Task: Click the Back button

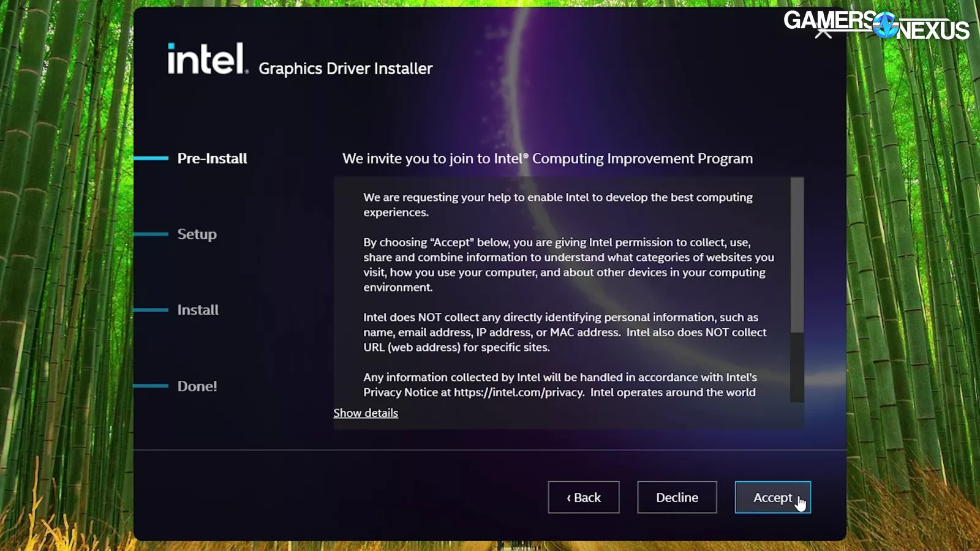Action: pos(583,497)
